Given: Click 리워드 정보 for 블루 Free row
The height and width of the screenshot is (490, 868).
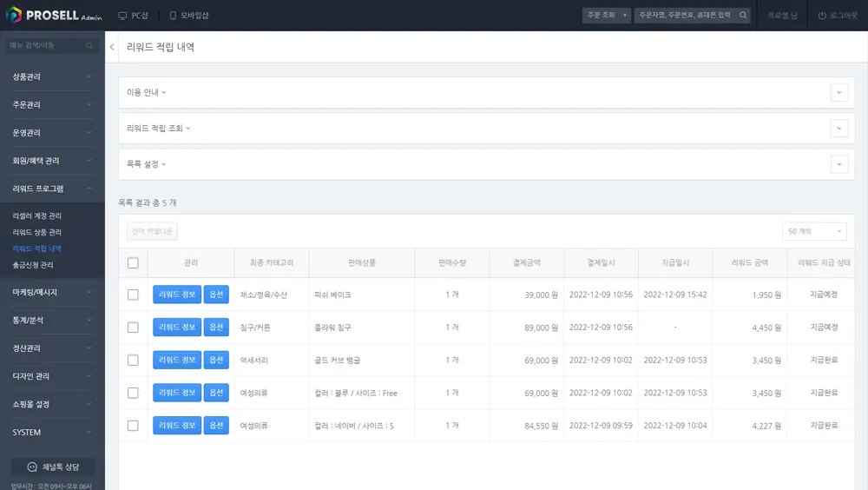Looking at the screenshot, I should tap(177, 393).
